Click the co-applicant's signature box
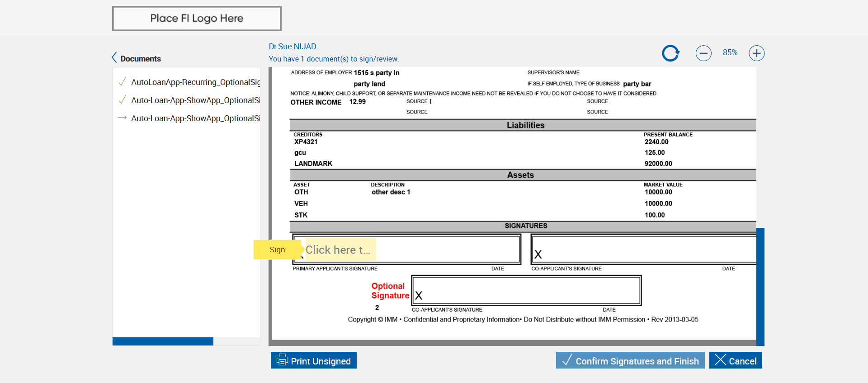Image resolution: width=868 pixels, height=383 pixels. click(x=644, y=249)
